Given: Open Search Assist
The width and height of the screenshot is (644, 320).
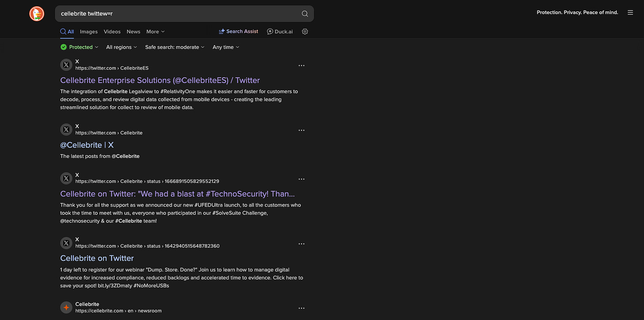Looking at the screenshot, I should tap(238, 31).
